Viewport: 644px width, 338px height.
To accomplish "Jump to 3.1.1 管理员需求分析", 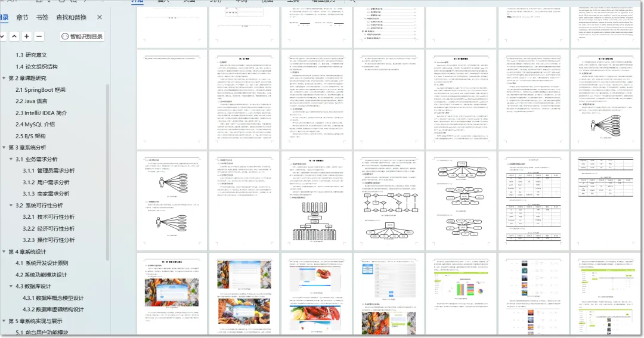I will pyautogui.click(x=49, y=170).
